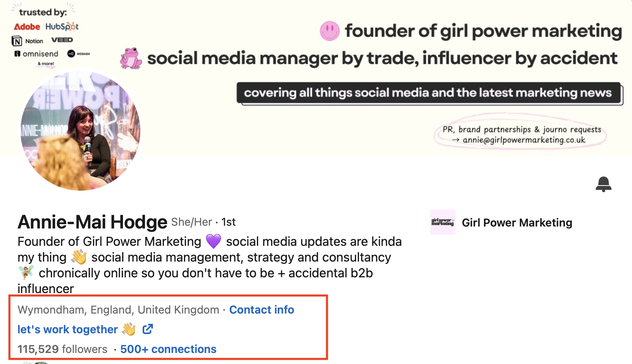The height and width of the screenshot is (364, 632).
Task: Open Annie-Mai Hodge's profile photo
Action: (80, 131)
